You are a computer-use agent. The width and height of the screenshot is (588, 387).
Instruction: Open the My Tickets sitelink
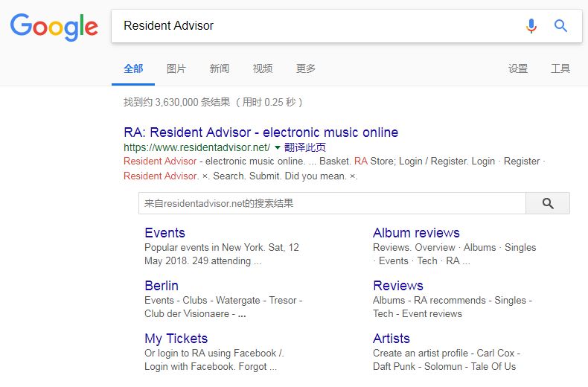point(176,339)
